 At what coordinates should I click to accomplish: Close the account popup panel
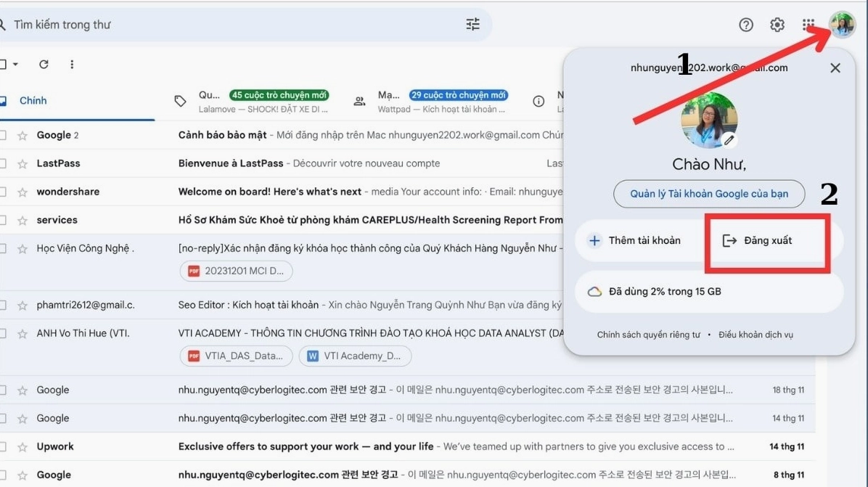[x=835, y=67]
